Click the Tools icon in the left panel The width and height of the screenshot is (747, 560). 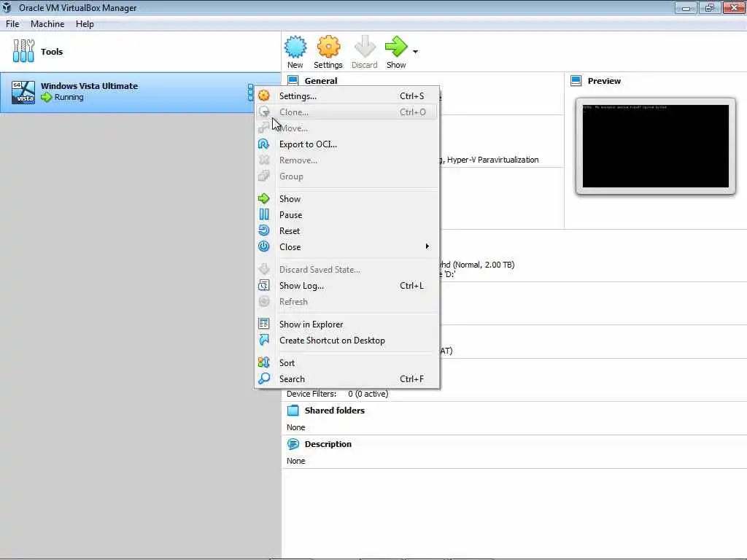coord(23,51)
